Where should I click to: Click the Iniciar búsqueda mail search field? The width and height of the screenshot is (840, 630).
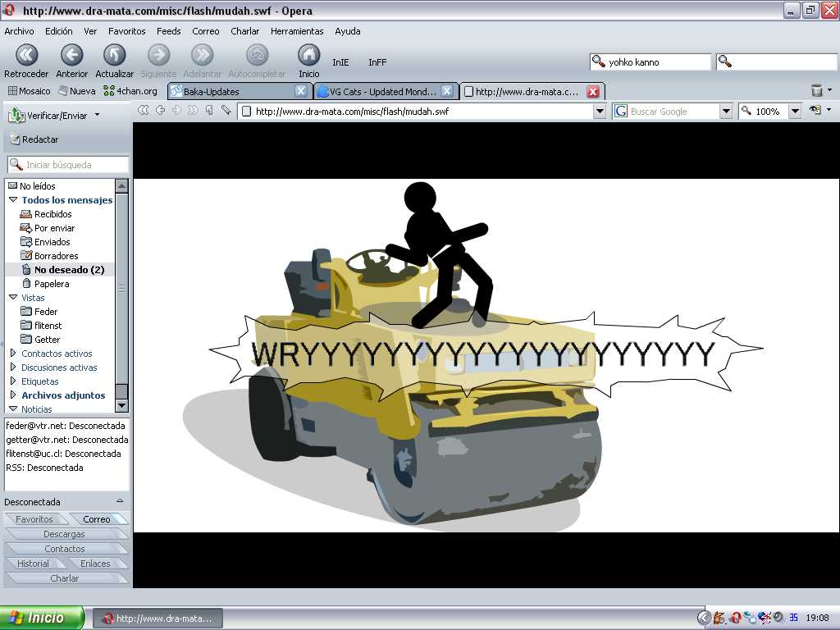(x=68, y=164)
